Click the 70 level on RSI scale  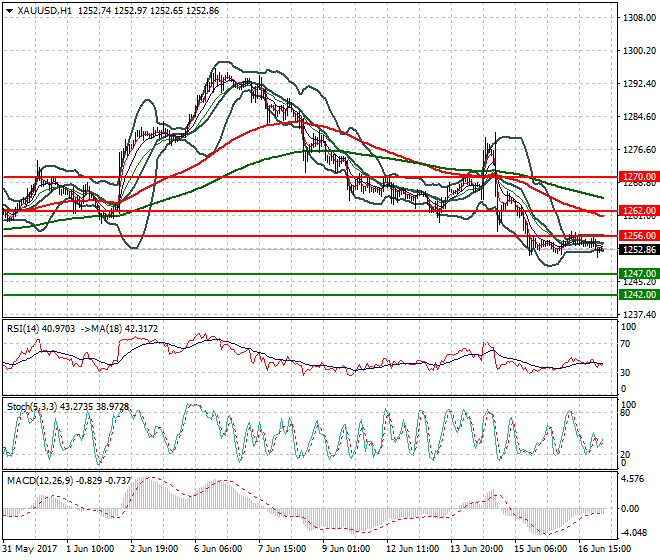[627, 345]
